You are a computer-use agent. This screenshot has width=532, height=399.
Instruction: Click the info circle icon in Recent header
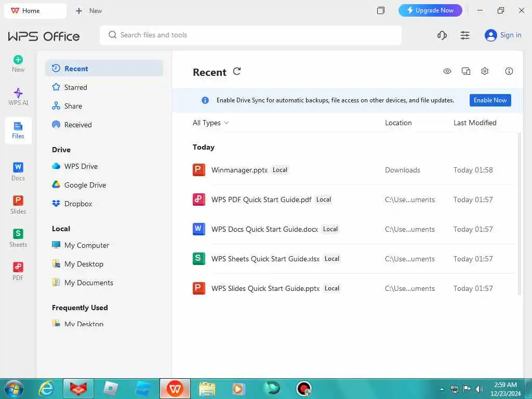(x=509, y=71)
